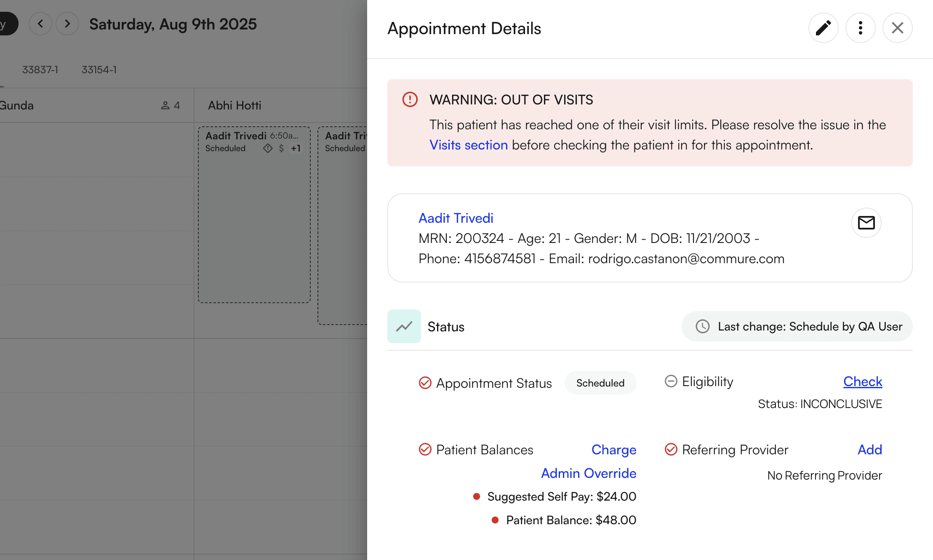
Task: Open Aadit Trivedi patient profile link
Action: point(456,218)
